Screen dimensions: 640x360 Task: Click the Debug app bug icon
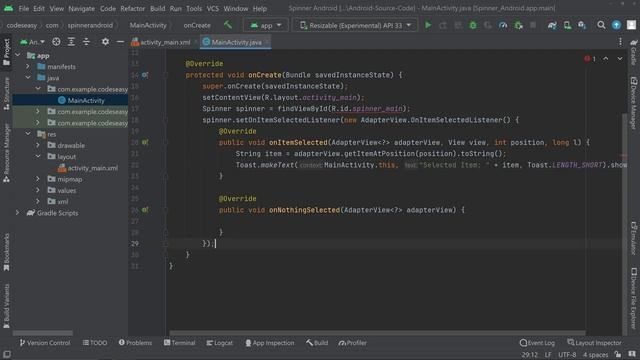tap(473, 25)
